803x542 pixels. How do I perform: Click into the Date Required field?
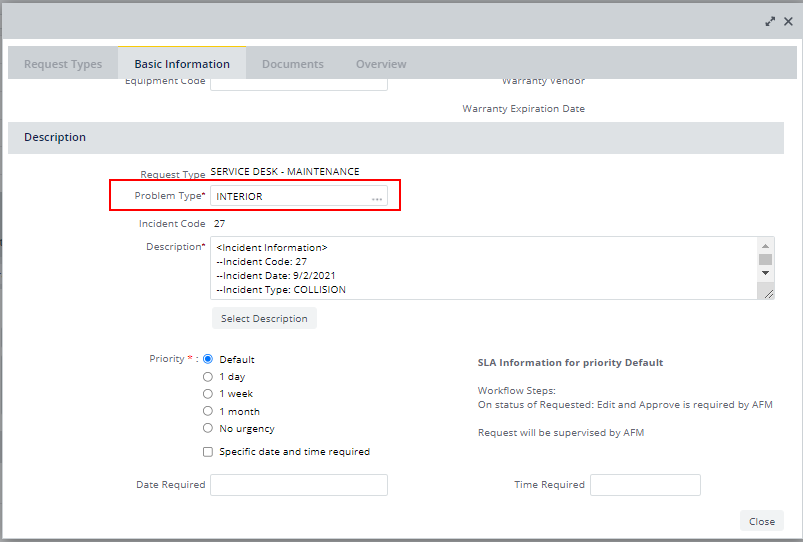[299, 485]
